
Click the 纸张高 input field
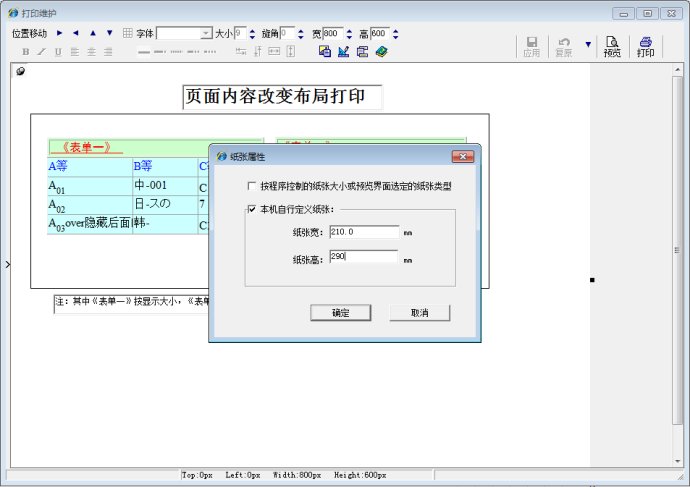[x=363, y=257]
